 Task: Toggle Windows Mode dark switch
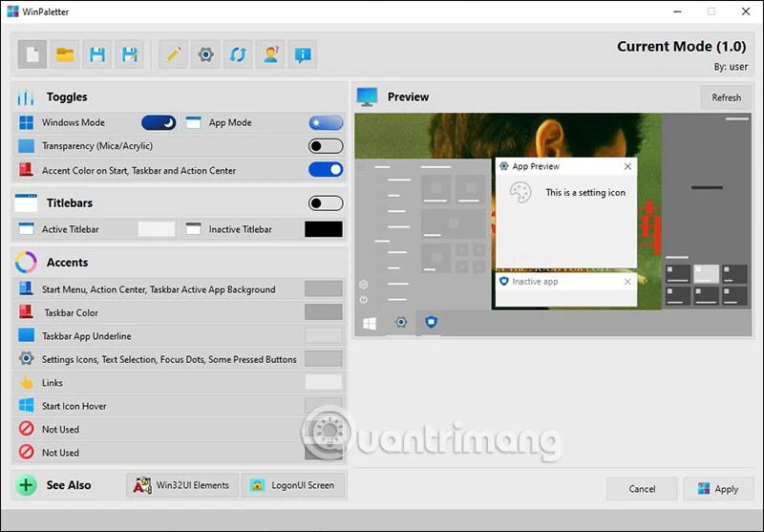coord(159,123)
